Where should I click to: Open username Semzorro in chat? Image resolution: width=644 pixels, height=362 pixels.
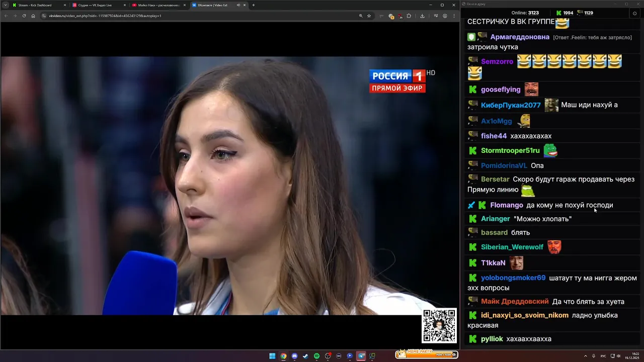point(497,61)
